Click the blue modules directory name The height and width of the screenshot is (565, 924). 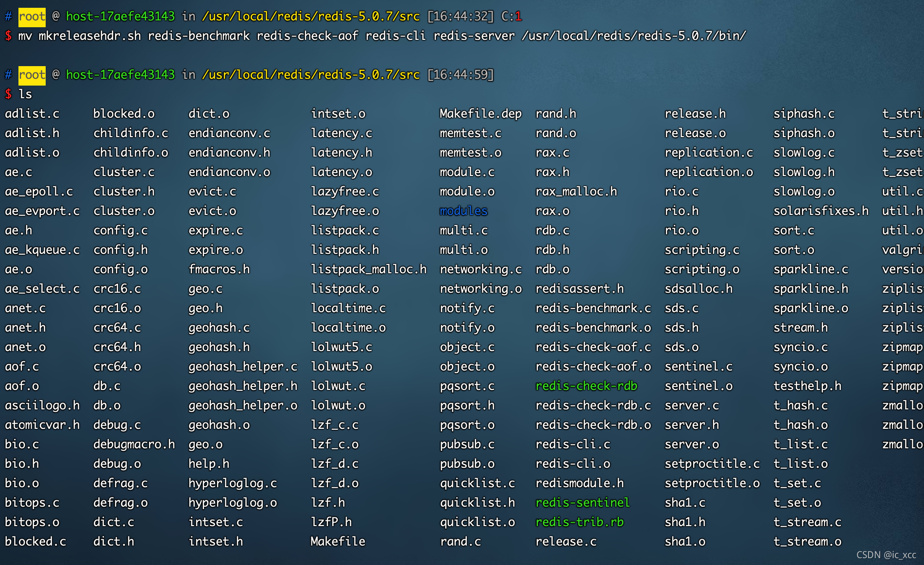pyautogui.click(x=463, y=211)
